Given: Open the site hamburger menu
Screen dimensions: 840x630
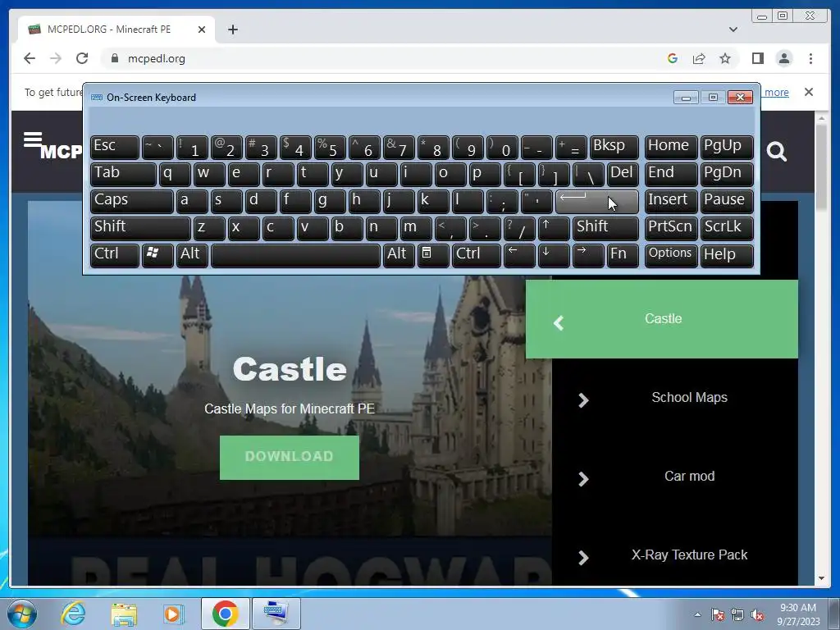Looking at the screenshot, I should pos(32,139).
